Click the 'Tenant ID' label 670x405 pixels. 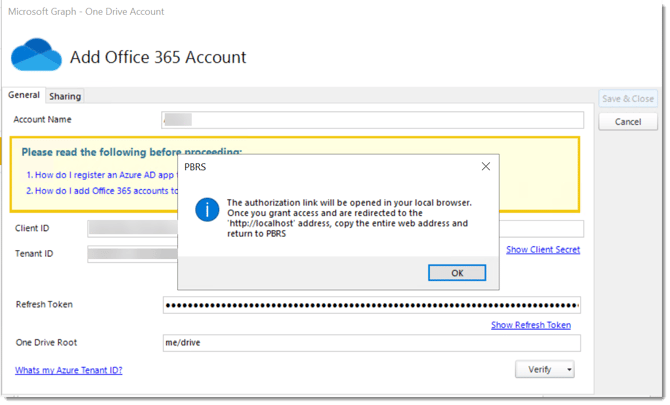(x=34, y=254)
